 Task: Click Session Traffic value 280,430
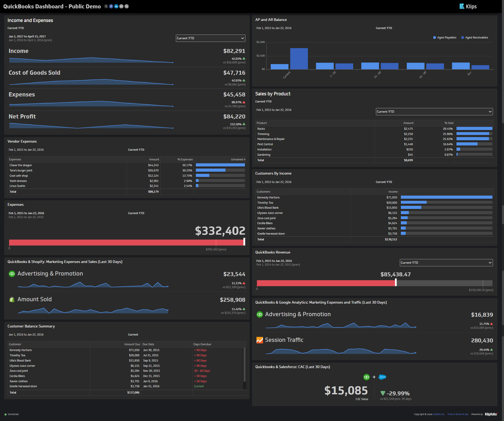[x=482, y=341]
